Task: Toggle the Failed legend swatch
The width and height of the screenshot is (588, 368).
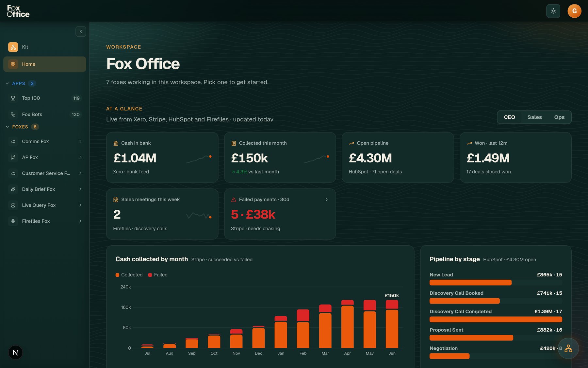Action: coord(150,275)
